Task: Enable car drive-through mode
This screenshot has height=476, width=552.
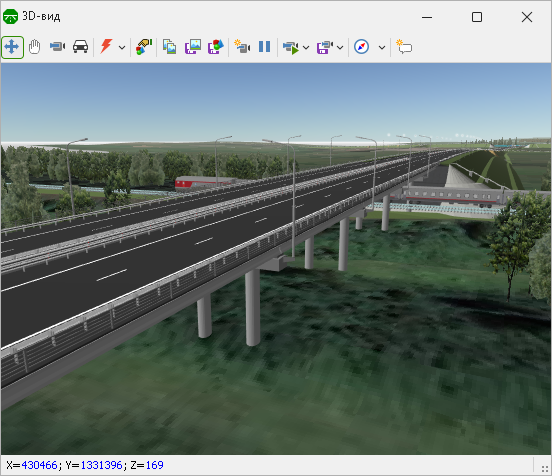Action: coord(80,46)
